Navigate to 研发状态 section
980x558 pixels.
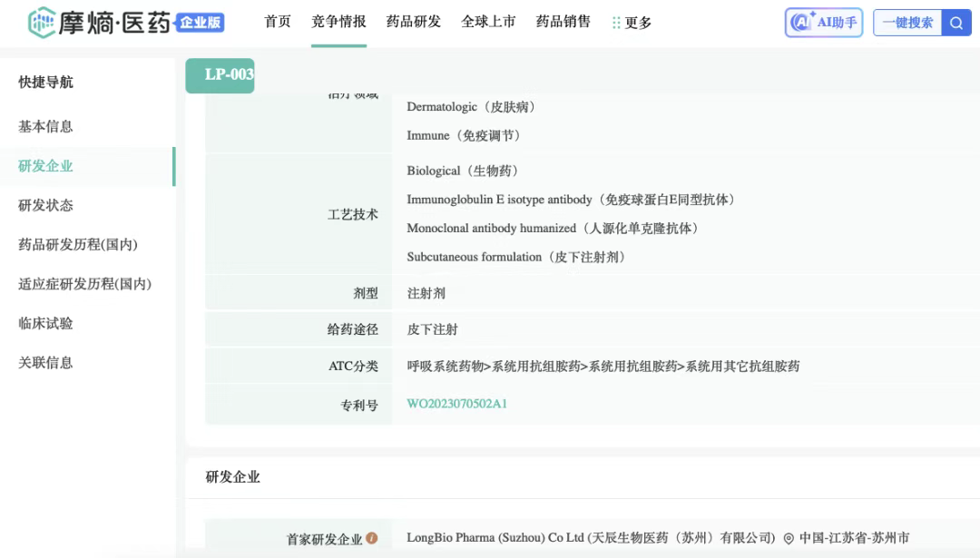45,205
